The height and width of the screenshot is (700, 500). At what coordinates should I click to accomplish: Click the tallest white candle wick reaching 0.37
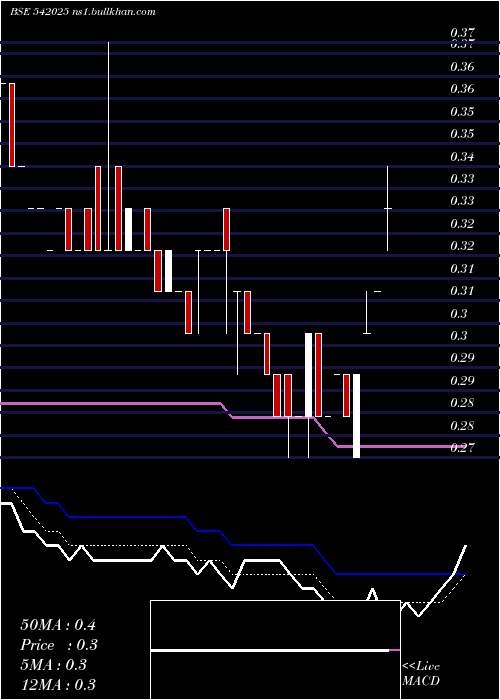coord(108,146)
